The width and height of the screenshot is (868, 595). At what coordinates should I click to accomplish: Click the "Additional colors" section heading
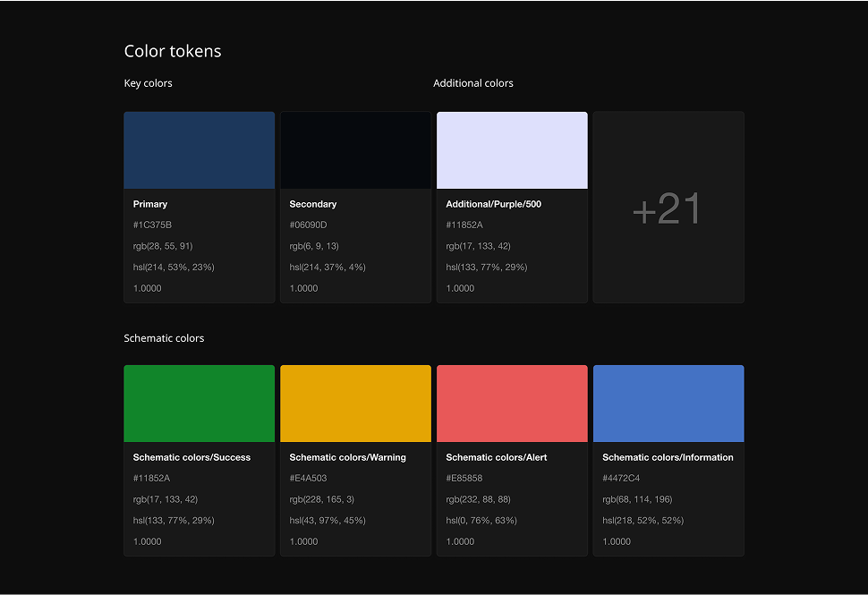pyautogui.click(x=473, y=83)
